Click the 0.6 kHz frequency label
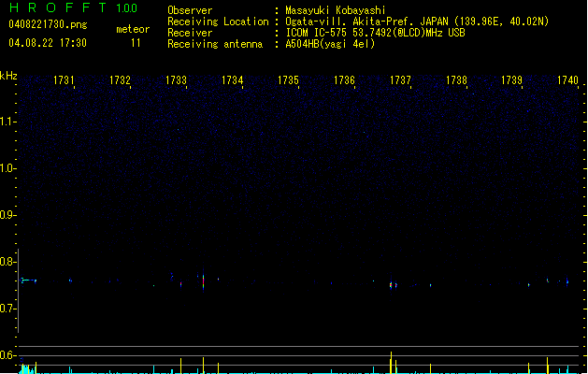 tap(7, 355)
